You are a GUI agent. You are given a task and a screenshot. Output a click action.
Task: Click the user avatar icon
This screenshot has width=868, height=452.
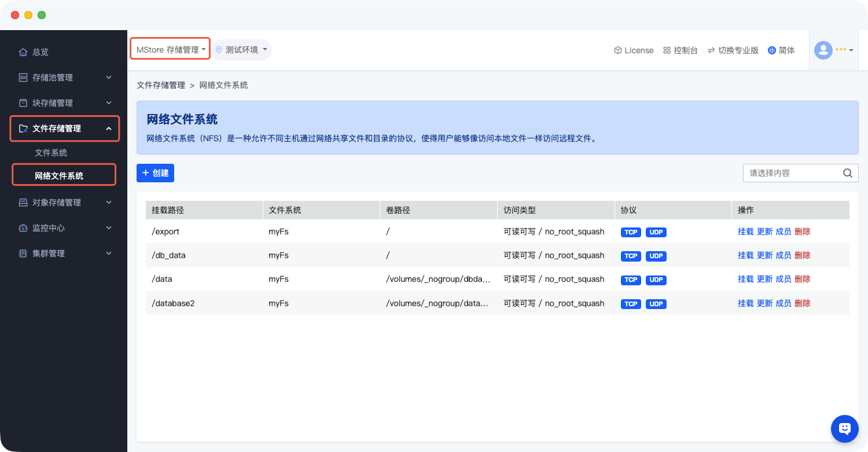click(823, 50)
